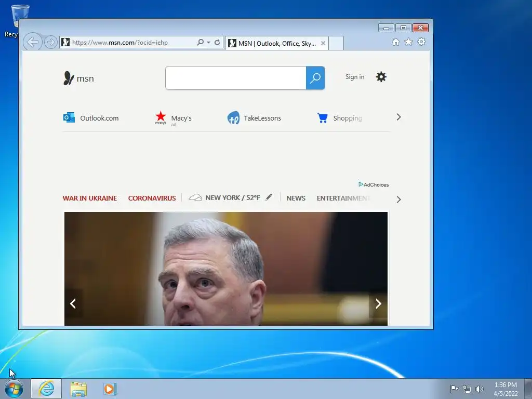
Task: Open Internet Explorer Tools gear
Action: [x=421, y=42]
